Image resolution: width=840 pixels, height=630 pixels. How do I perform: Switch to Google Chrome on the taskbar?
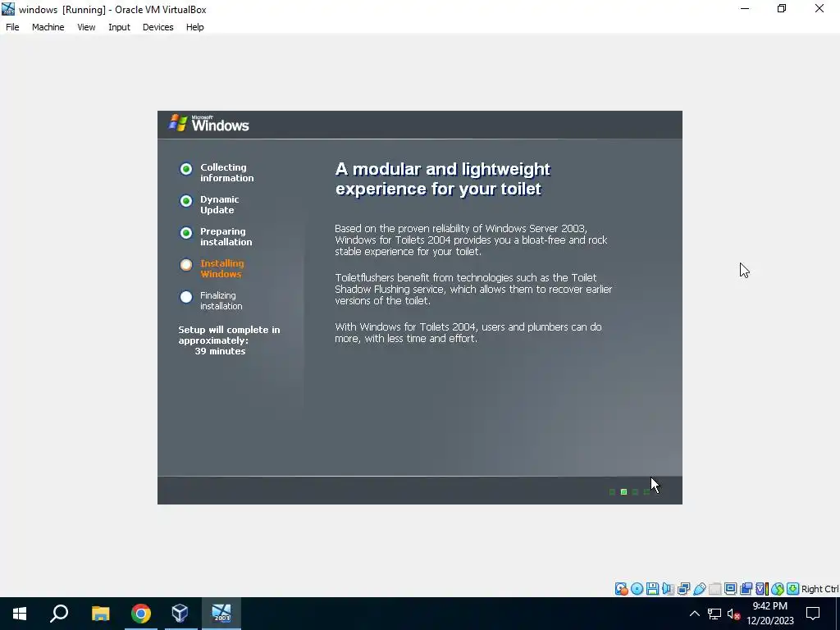pos(140,614)
